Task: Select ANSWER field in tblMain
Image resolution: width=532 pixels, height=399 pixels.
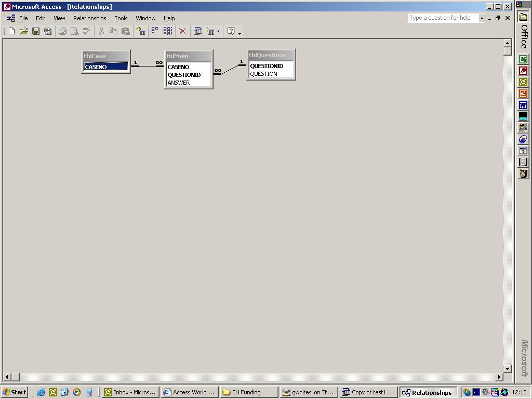Action: pyautogui.click(x=188, y=83)
